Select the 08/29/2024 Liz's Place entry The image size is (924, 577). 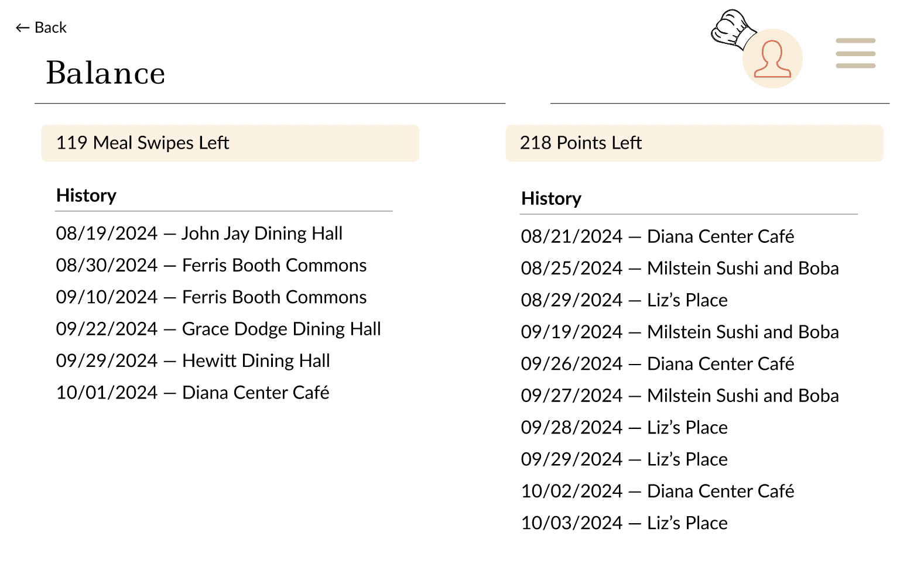pos(624,300)
